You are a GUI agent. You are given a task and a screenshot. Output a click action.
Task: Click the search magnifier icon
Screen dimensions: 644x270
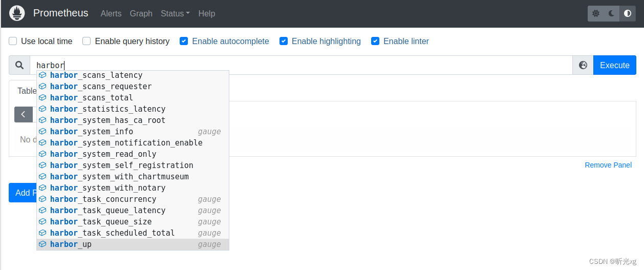tap(19, 65)
